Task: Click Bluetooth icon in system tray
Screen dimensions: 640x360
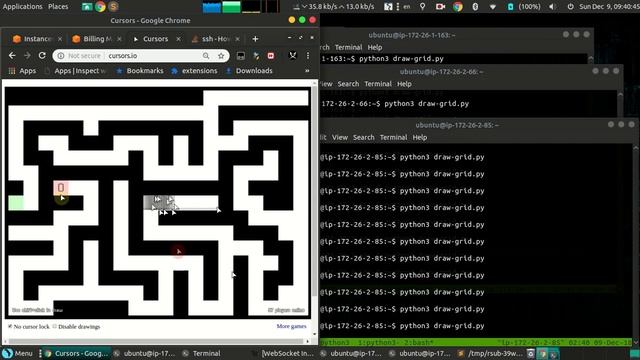Action: point(475,7)
